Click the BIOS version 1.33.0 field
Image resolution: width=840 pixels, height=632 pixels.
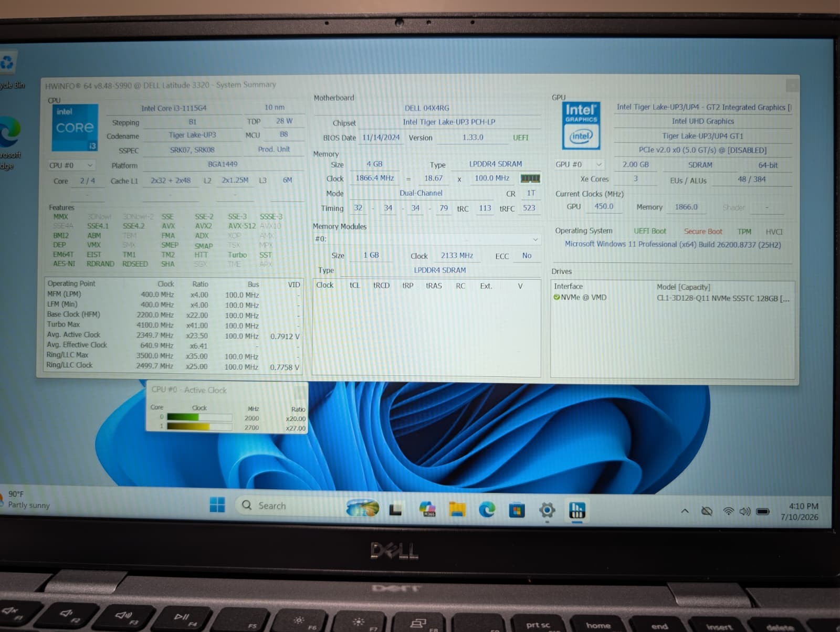coord(472,138)
